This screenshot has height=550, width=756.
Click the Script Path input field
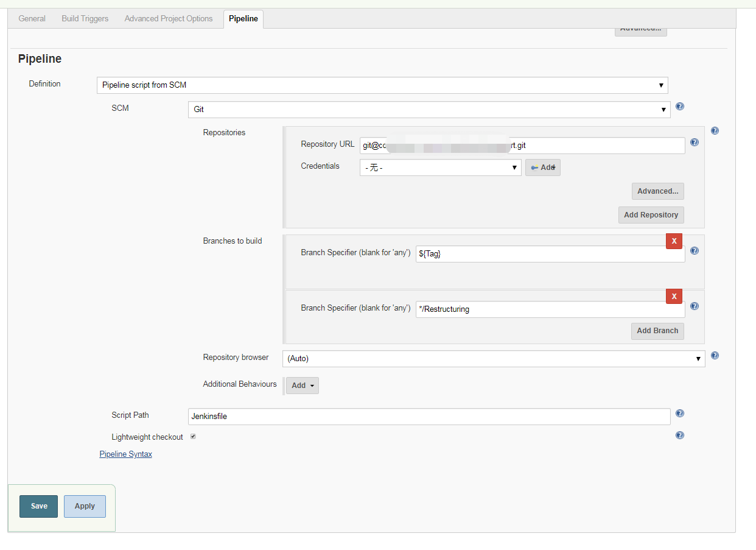(x=429, y=417)
